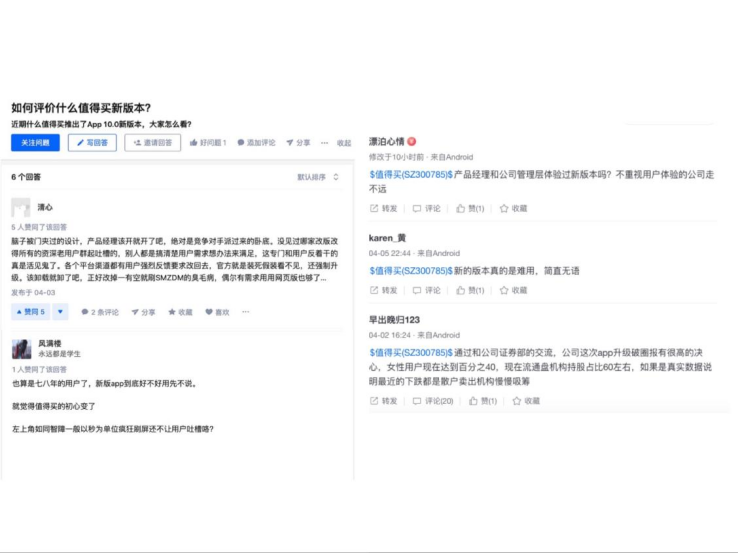The width and height of the screenshot is (739, 554).
Task: Click the 添加评论 comment bubble icon
Action: [x=241, y=143]
